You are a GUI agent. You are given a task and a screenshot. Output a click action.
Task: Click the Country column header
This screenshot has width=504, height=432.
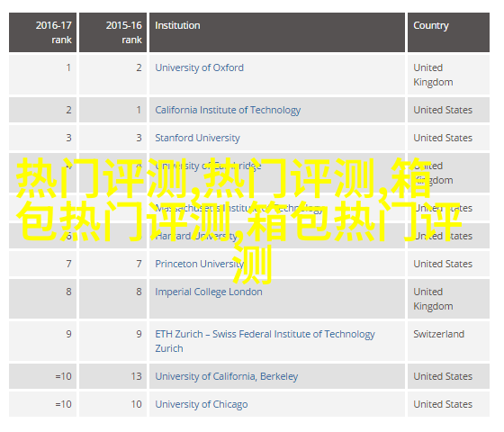pyautogui.click(x=448, y=32)
